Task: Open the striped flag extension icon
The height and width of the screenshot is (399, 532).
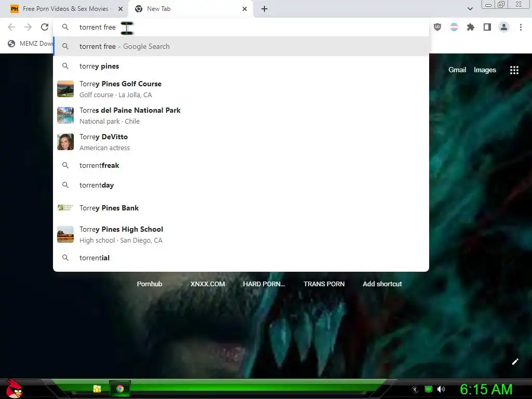Action: click(454, 27)
